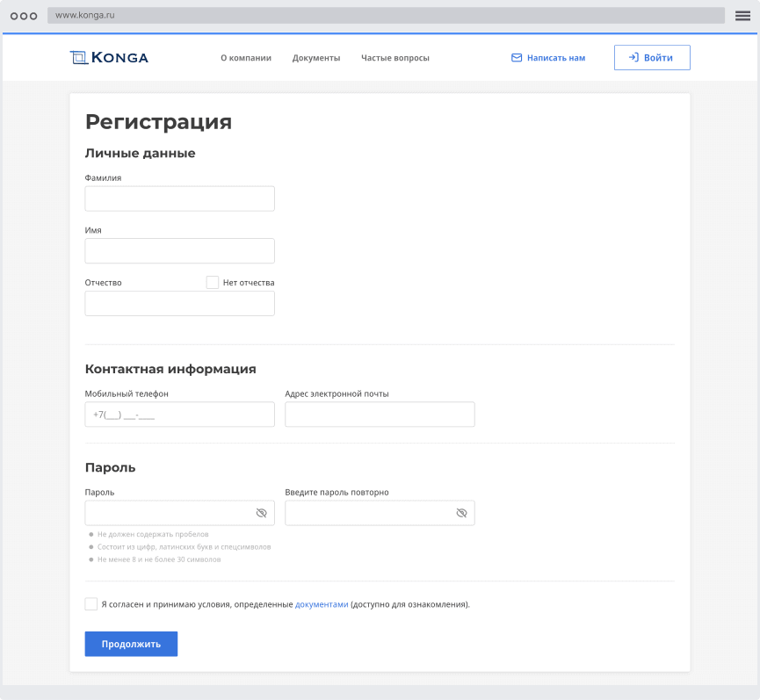Open Частые вопросы in the navigation

[x=395, y=58]
